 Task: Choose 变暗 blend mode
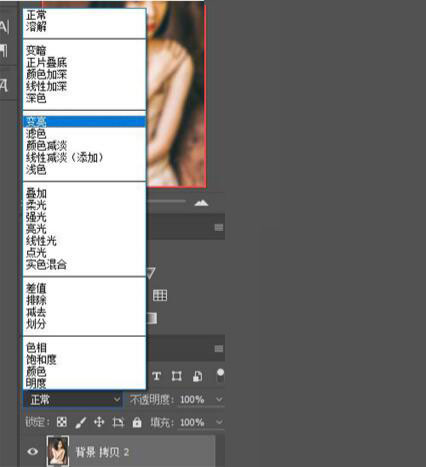click(x=84, y=50)
